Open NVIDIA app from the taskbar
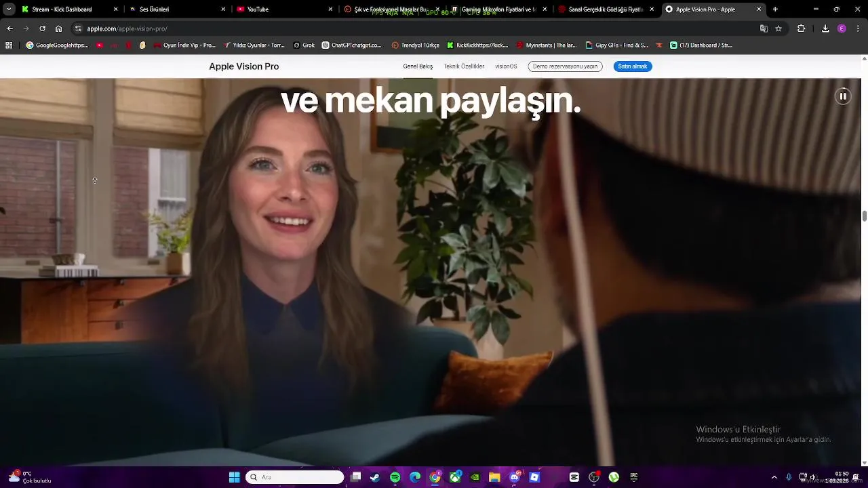Screen dimensions: 868x488 click(475, 477)
